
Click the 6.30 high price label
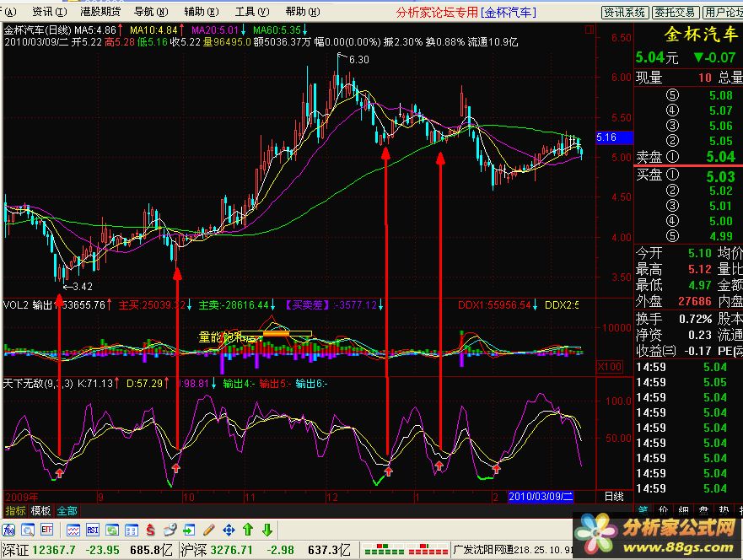358,60
